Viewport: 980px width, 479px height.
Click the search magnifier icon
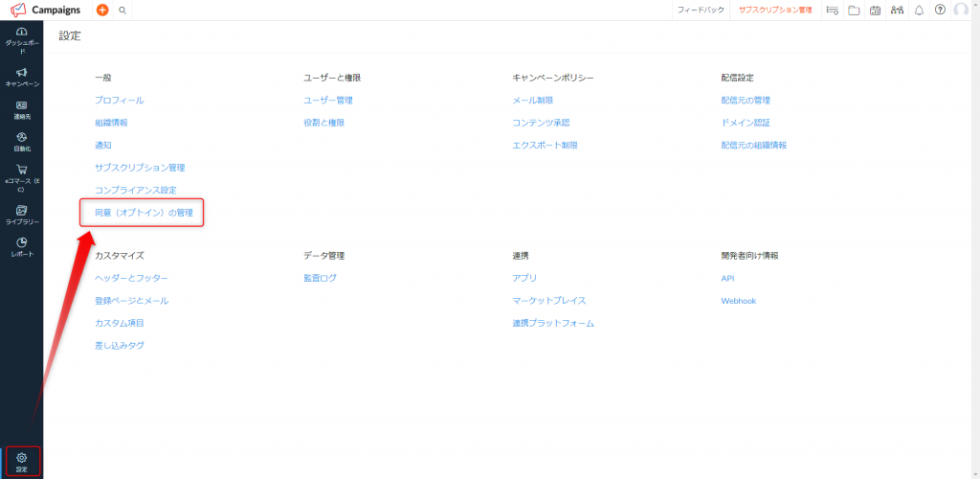coord(122,10)
